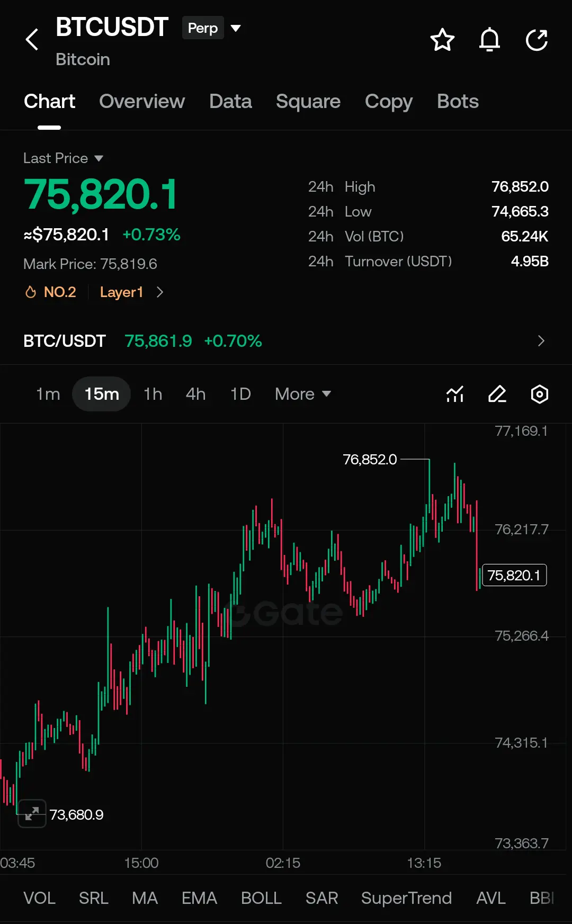Tap the 24h High value 76,852.0
Image resolution: width=572 pixels, height=924 pixels.
pos(520,186)
